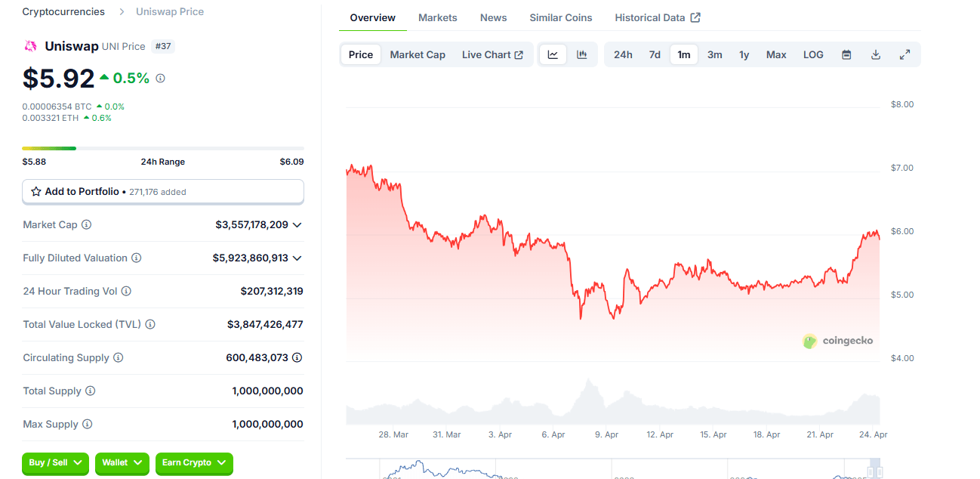Enable the LOG scale toggle
Screen dimensions: 980x479
tap(813, 54)
